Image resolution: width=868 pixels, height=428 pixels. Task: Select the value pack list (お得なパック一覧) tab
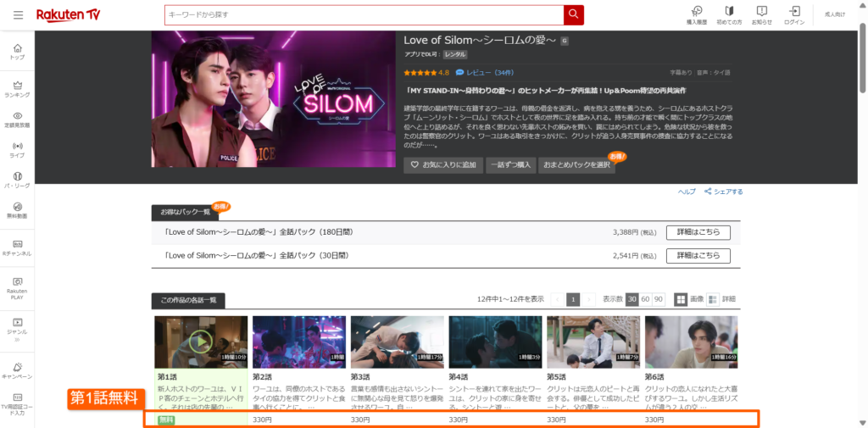tap(185, 213)
